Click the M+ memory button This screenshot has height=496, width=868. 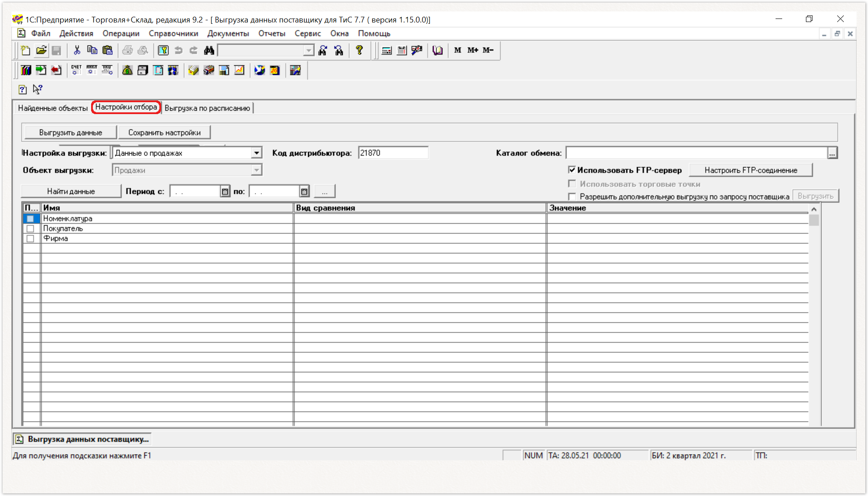pyautogui.click(x=473, y=50)
